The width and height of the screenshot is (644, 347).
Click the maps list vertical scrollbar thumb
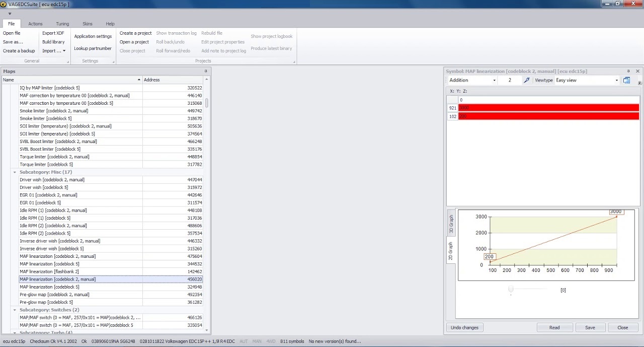(x=206, y=102)
